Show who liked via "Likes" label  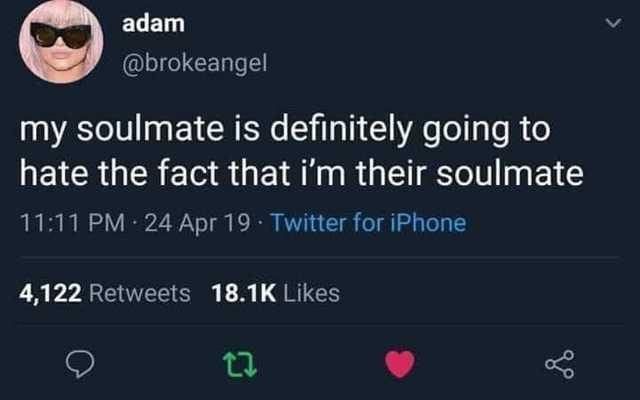(x=311, y=293)
